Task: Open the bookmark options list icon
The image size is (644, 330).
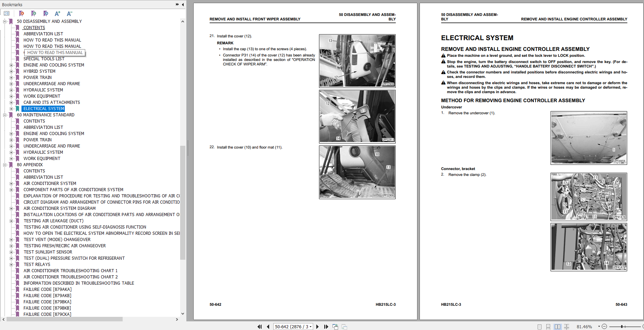Action: point(6,14)
